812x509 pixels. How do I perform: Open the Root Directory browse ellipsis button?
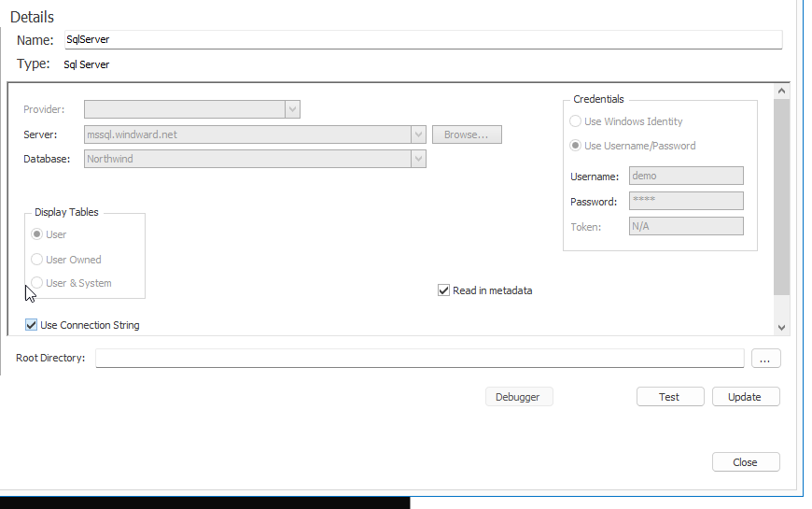click(x=765, y=359)
